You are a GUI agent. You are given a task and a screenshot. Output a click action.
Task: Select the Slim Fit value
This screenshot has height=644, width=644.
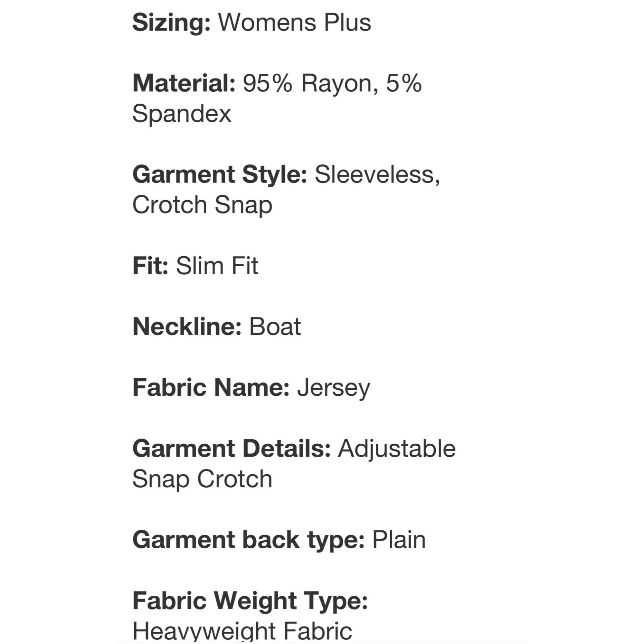217,266
